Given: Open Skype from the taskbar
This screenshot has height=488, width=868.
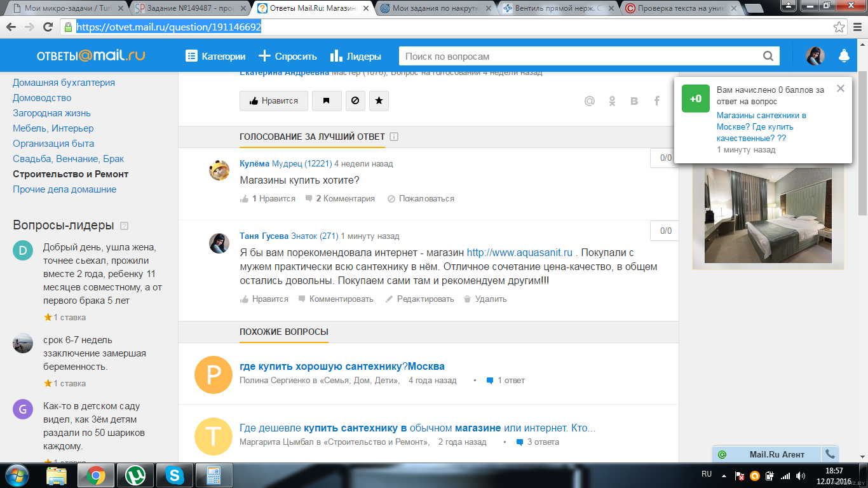Looking at the screenshot, I should 173,475.
